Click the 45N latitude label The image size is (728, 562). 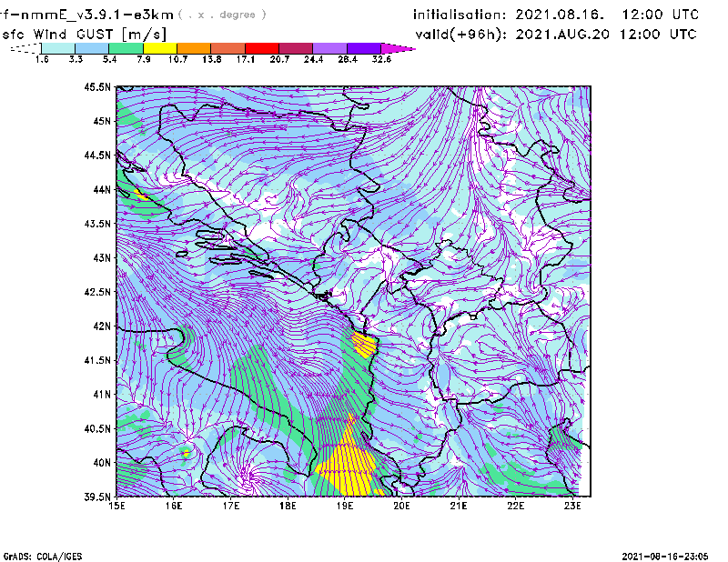point(102,121)
